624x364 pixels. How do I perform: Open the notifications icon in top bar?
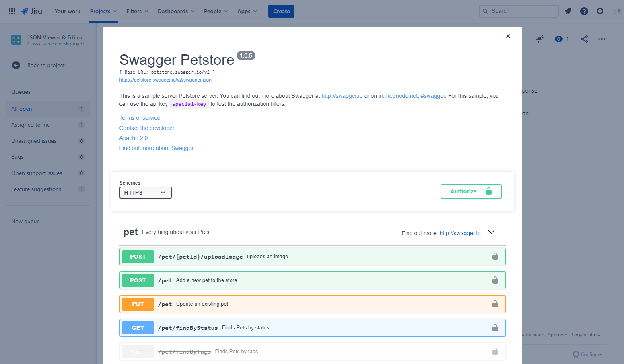[568, 11]
